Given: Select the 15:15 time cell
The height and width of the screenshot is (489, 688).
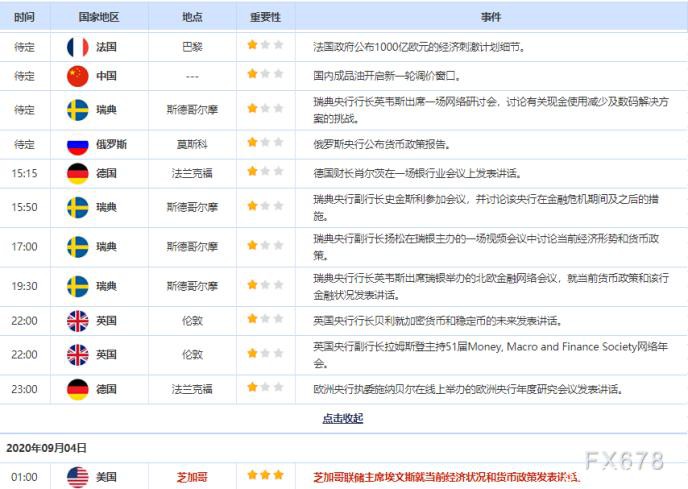Looking at the screenshot, I should (x=24, y=173).
